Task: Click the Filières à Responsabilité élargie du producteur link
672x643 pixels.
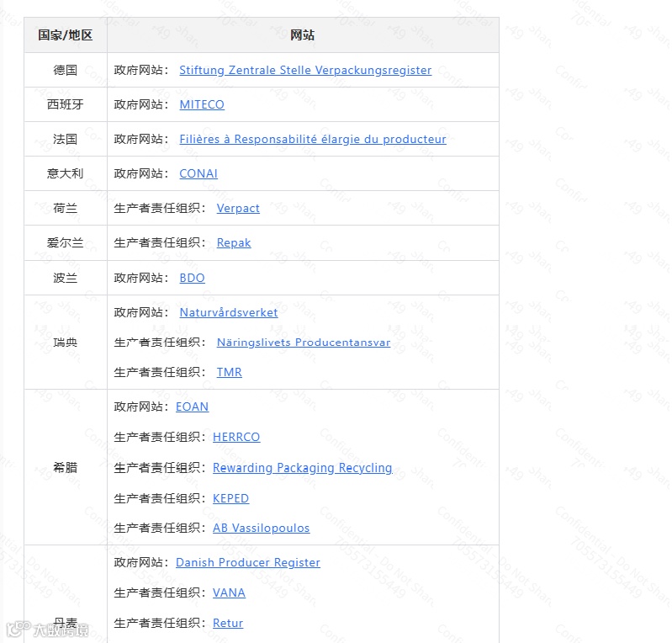Action: [312, 139]
